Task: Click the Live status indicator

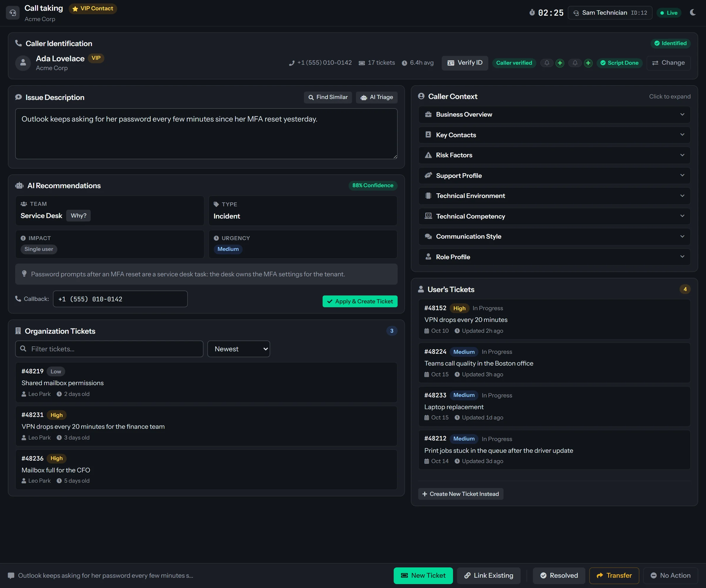Action: (x=669, y=13)
